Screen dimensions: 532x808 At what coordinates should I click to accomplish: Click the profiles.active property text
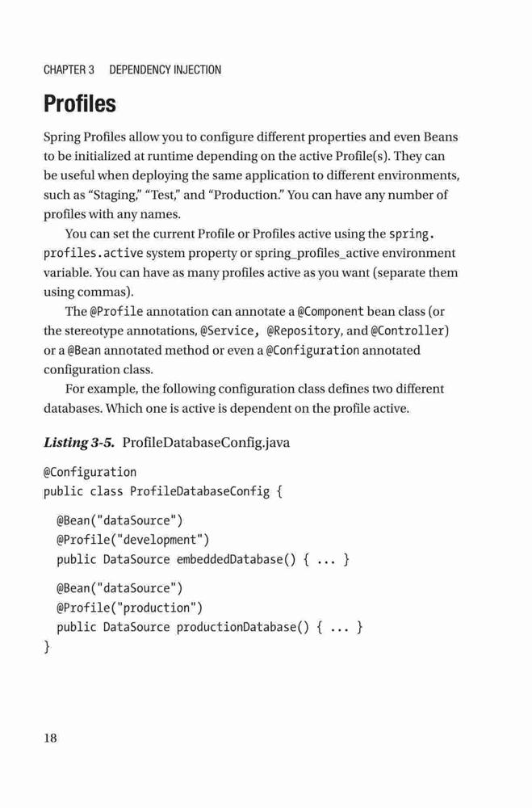click(x=93, y=254)
